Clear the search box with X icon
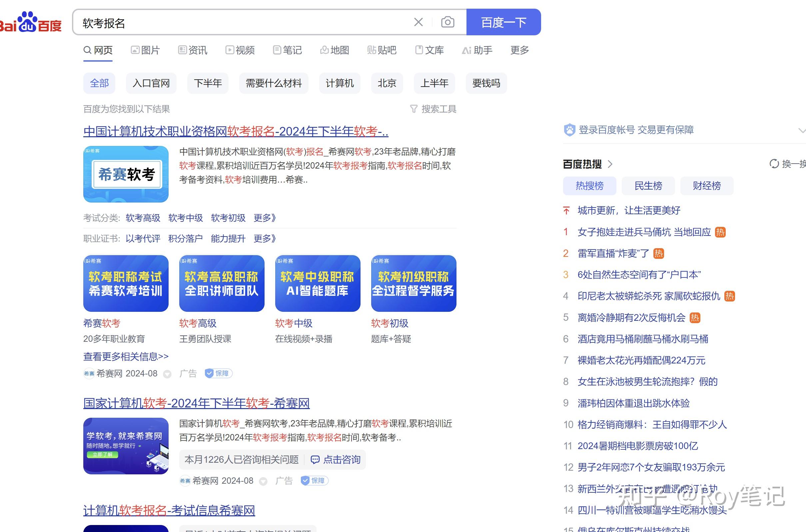Screen dimensions: 806x532 click(418, 22)
